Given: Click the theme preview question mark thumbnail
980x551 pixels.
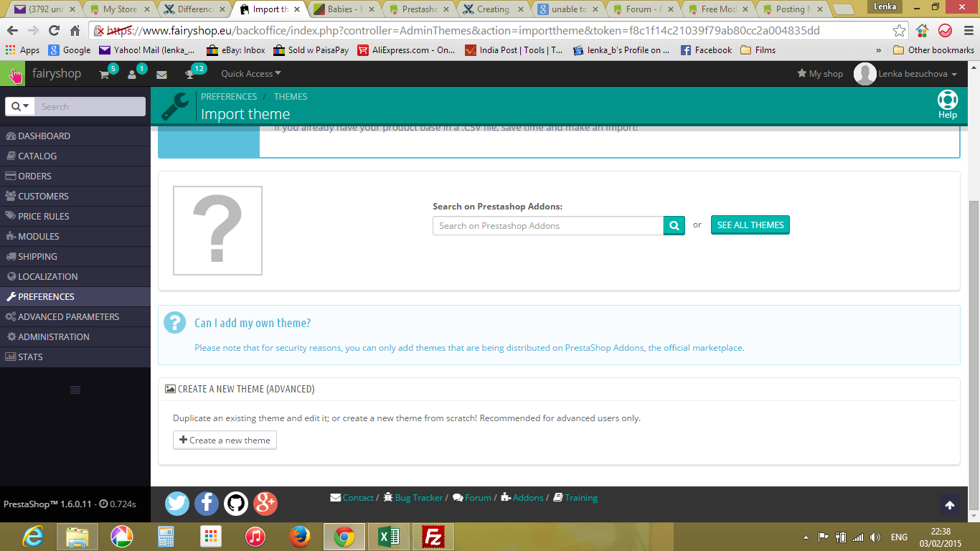Looking at the screenshot, I should pyautogui.click(x=218, y=230).
